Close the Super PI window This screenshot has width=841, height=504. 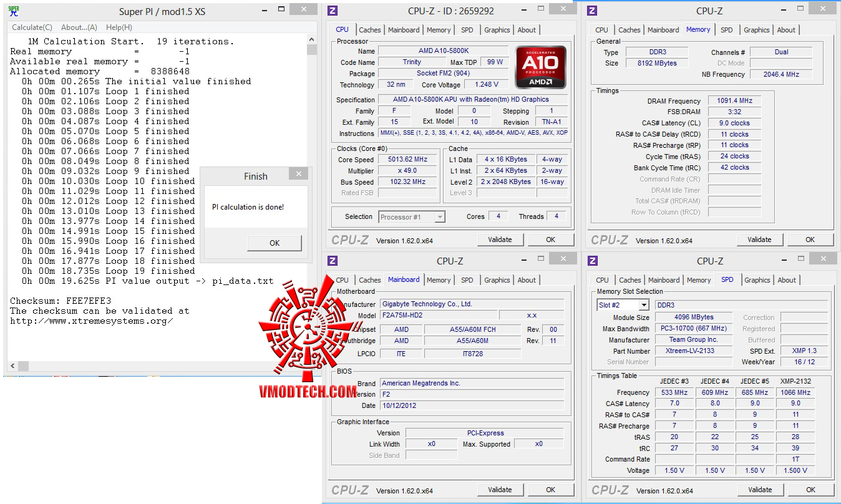click(x=303, y=9)
